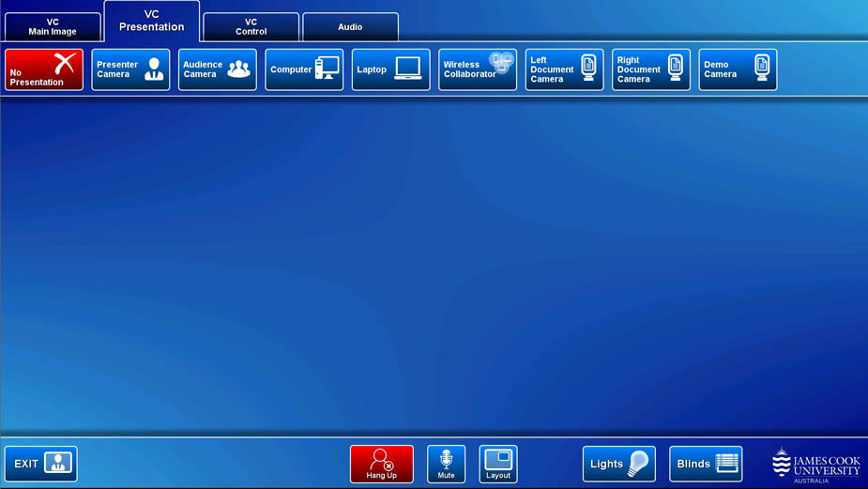Choose the Presenter Camera source
Image resolution: width=868 pixels, height=489 pixels.
coord(130,69)
